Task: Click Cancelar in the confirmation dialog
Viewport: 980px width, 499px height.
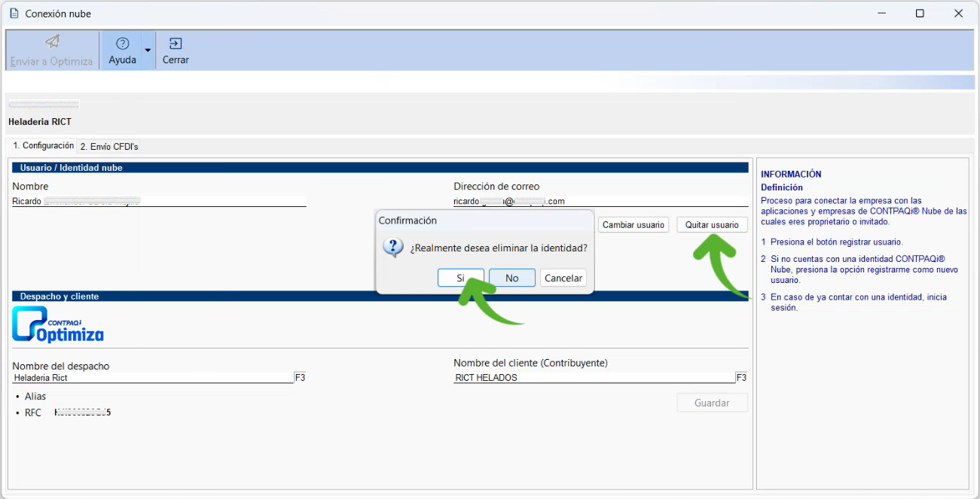Action: tap(563, 278)
